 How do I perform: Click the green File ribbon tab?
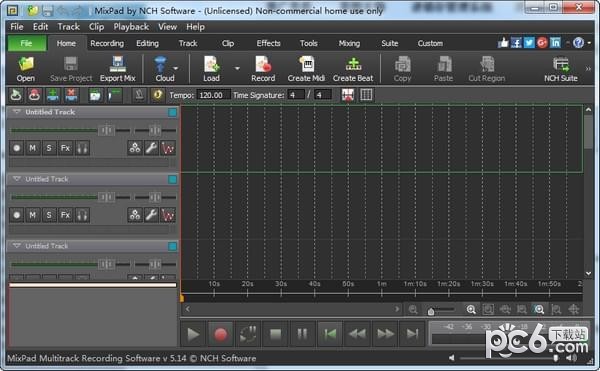(x=26, y=43)
